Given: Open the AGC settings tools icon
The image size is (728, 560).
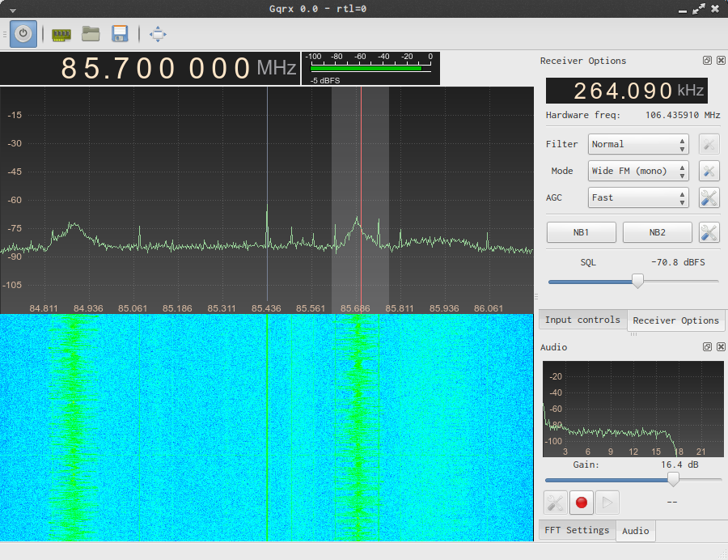Looking at the screenshot, I should tap(709, 197).
